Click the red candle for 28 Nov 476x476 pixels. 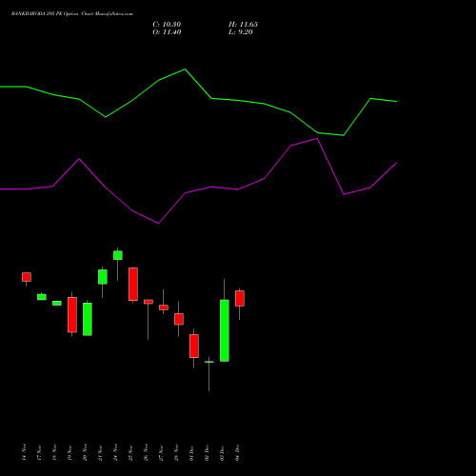click(179, 319)
